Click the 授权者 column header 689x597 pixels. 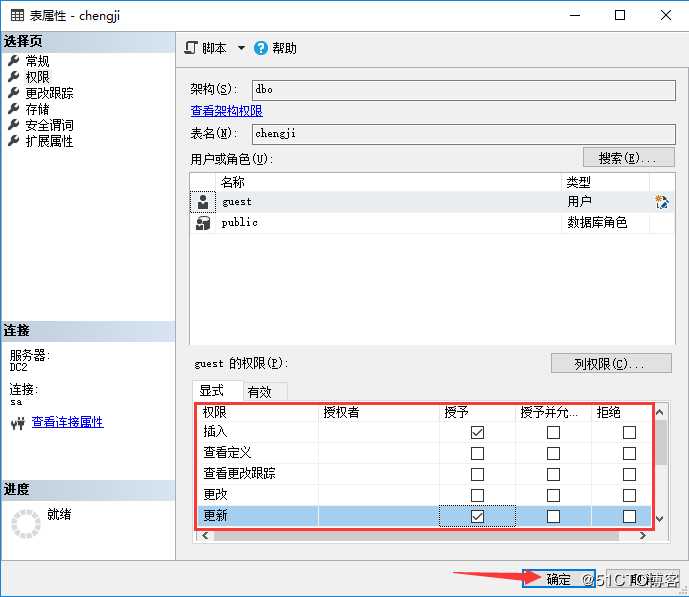pyautogui.click(x=379, y=412)
